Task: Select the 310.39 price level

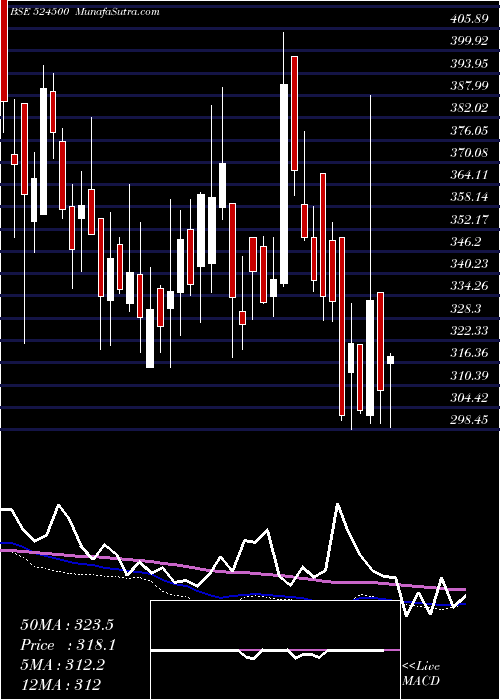Action: click(470, 375)
